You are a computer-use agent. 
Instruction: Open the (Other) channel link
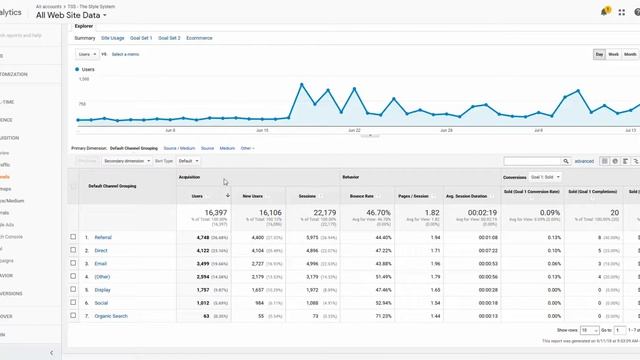click(102, 277)
